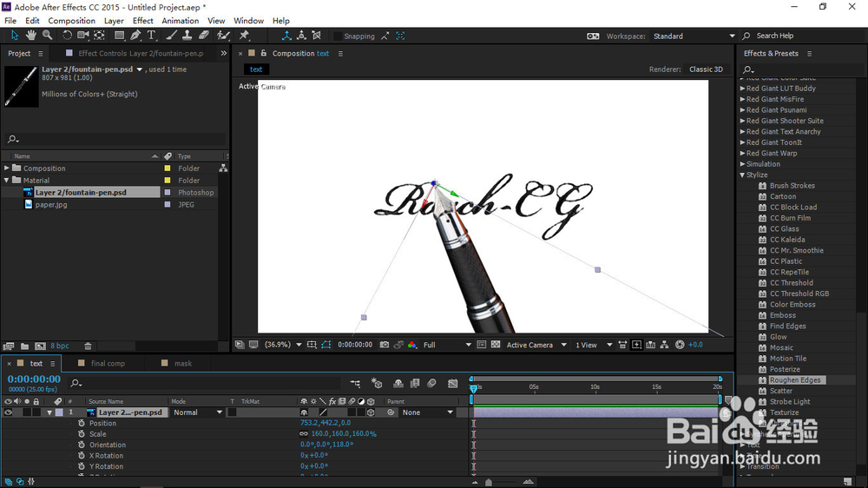Open Composition Mini-Flowchart in timeline
The height and width of the screenshot is (488, 868).
tap(355, 383)
